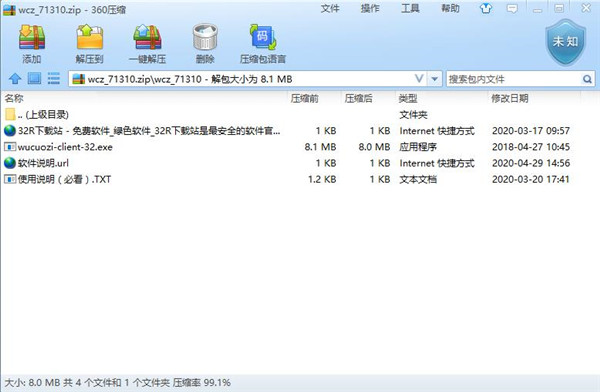Click the 未知 security shield badge
This screenshot has width=600, height=392.
point(566,42)
